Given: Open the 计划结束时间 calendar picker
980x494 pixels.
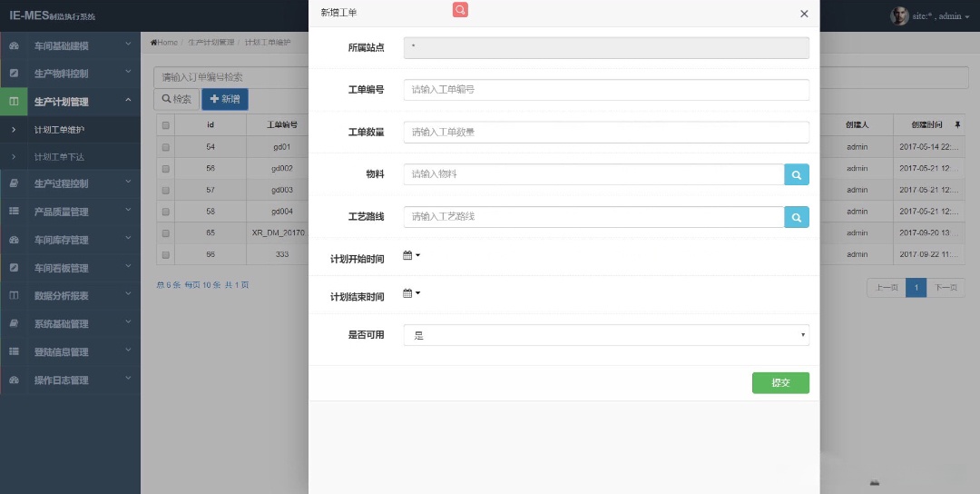Looking at the screenshot, I should click(x=411, y=292).
